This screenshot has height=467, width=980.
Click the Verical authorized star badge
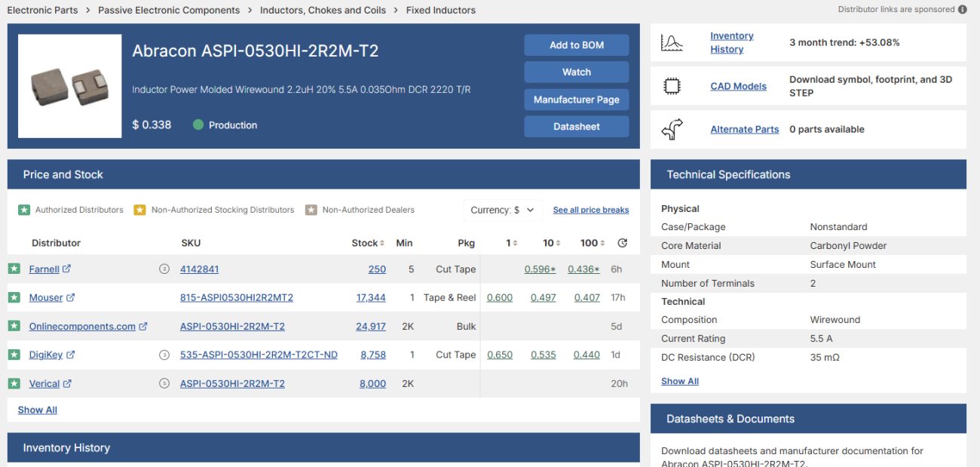14,383
